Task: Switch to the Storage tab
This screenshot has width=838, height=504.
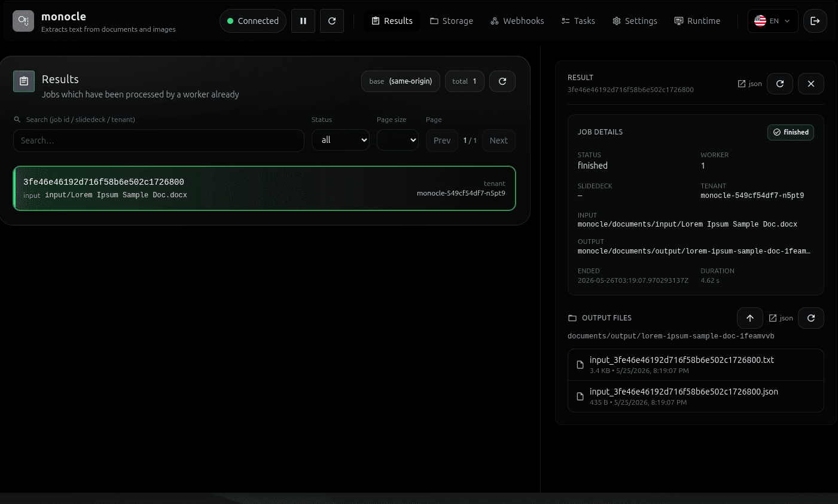Action: (x=452, y=21)
